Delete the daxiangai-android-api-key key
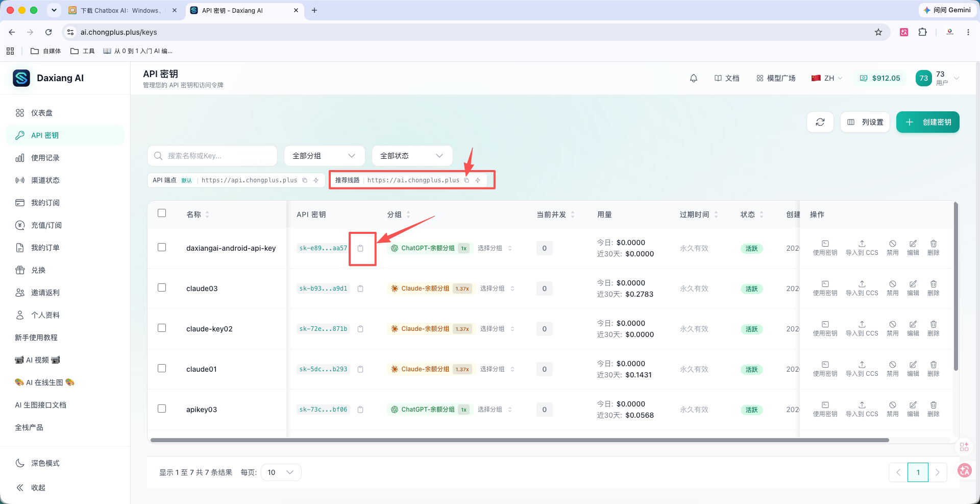 [933, 248]
